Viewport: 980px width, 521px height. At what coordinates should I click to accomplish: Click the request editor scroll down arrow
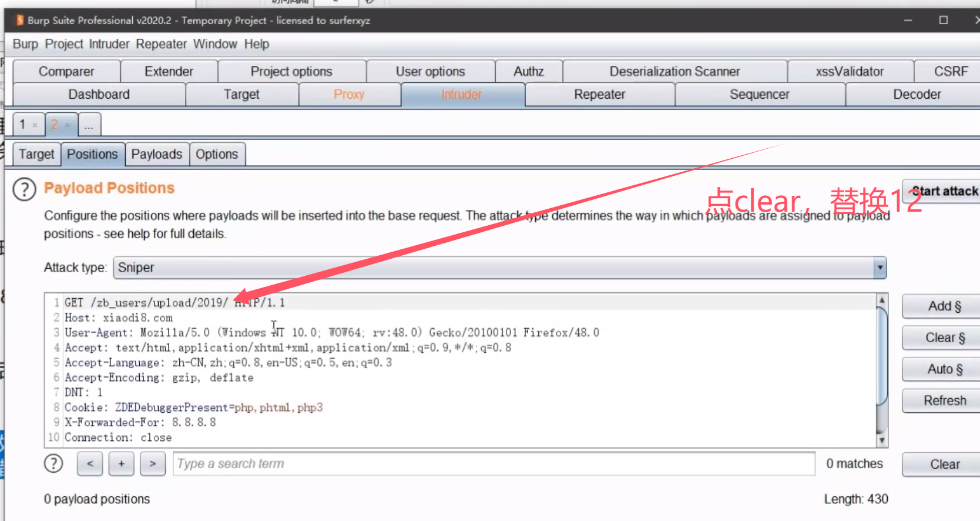pos(882,440)
